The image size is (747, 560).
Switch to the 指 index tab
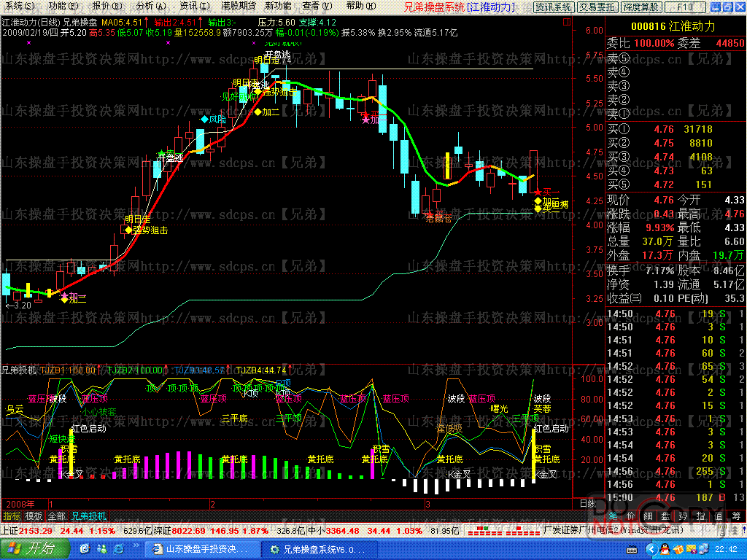(x=701, y=516)
